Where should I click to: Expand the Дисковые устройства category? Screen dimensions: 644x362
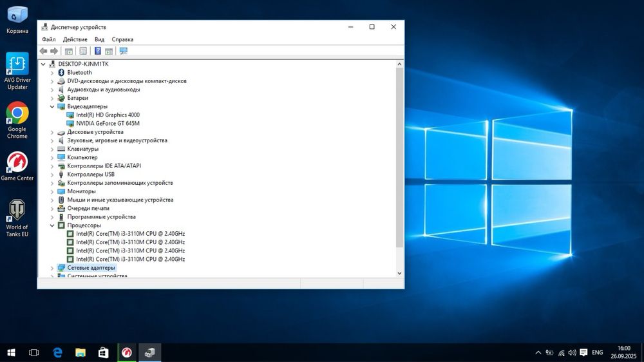click(x=52, y=132)
